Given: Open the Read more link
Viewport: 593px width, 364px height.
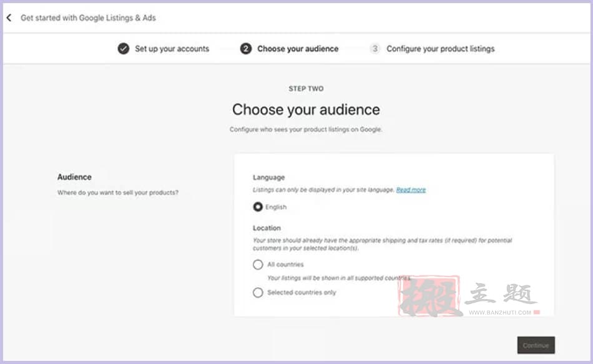Looking at the screenshot, I should [411, 190].
